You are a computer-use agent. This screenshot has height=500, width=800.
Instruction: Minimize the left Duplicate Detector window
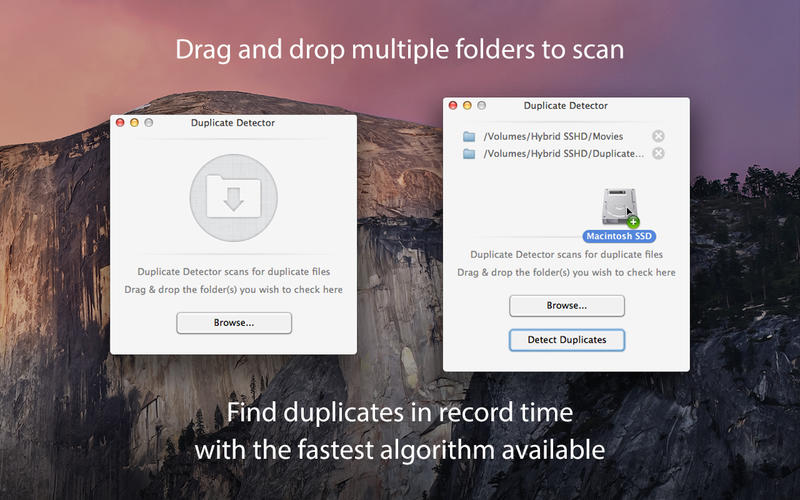click(135, 123)
